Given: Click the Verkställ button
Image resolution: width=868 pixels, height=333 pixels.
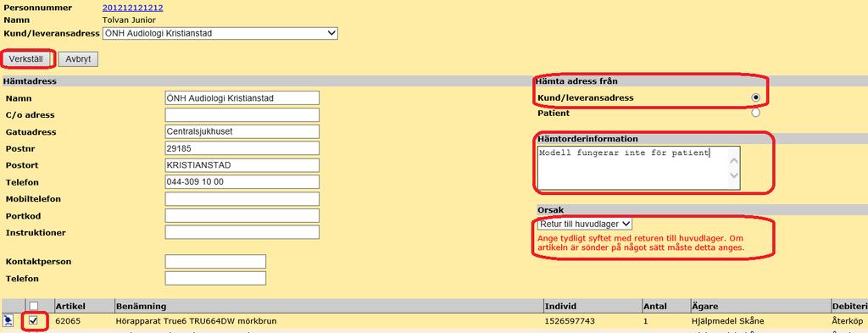Looking at the screenshot, I should (x=26, y=58).
